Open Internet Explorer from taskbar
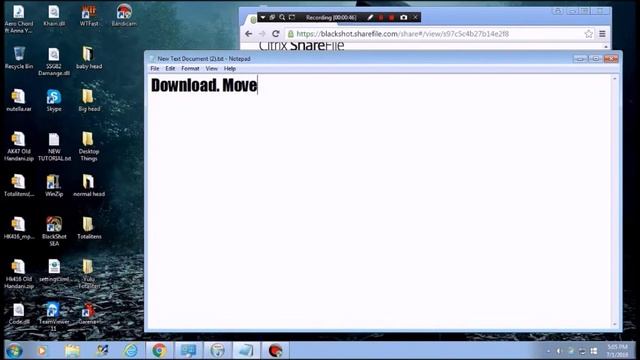The height and width of the screenshot is (360, 640). pyautogui.click(x=131, y=351)
